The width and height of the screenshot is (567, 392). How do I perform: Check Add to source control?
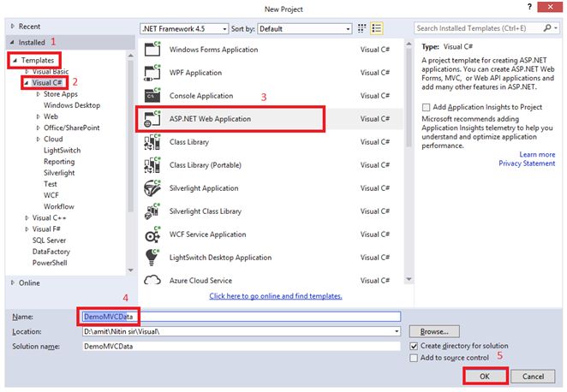tap(414, 358)
